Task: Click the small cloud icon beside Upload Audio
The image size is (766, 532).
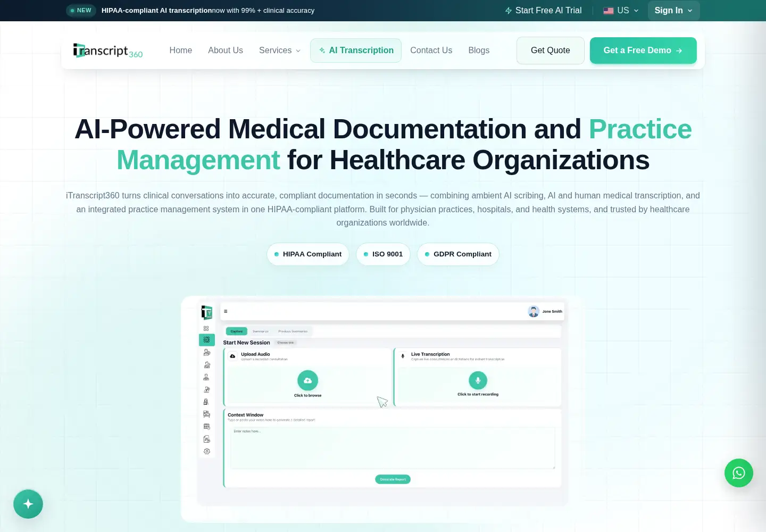Action: click(232, 356)
